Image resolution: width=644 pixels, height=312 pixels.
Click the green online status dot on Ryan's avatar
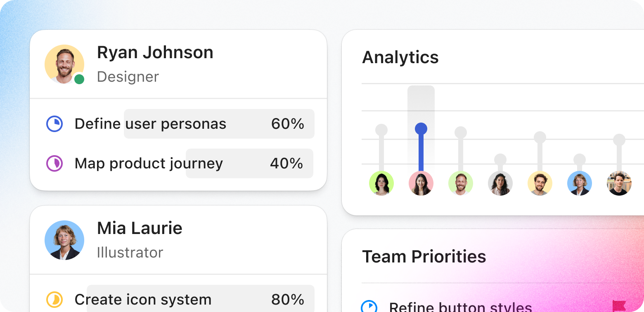point(79,79)
